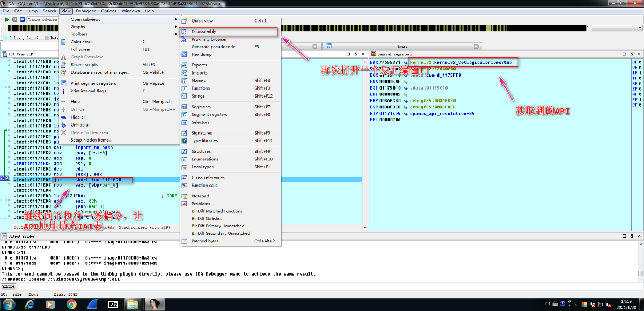Viewport: 644px width, 311px height.
Task: Click the Segments icon in submenu
Action: pos(184,107)
